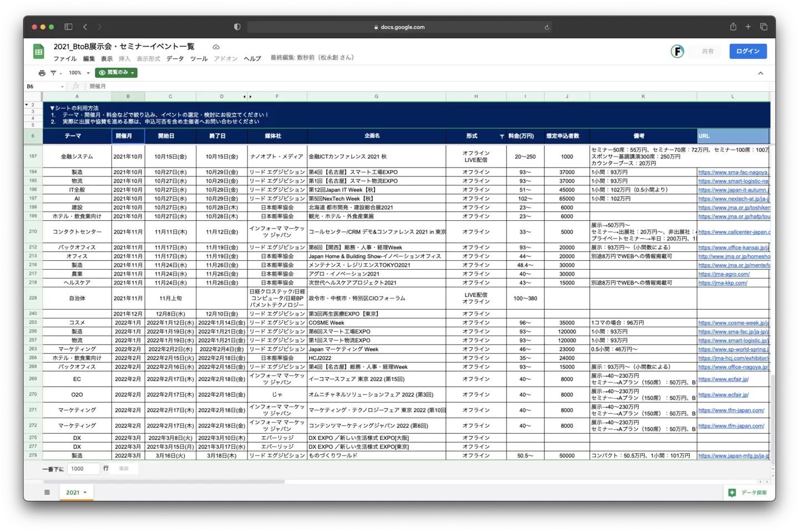
Task: Click the toolbar filter funnel icon
Action: tap(53, 73)
